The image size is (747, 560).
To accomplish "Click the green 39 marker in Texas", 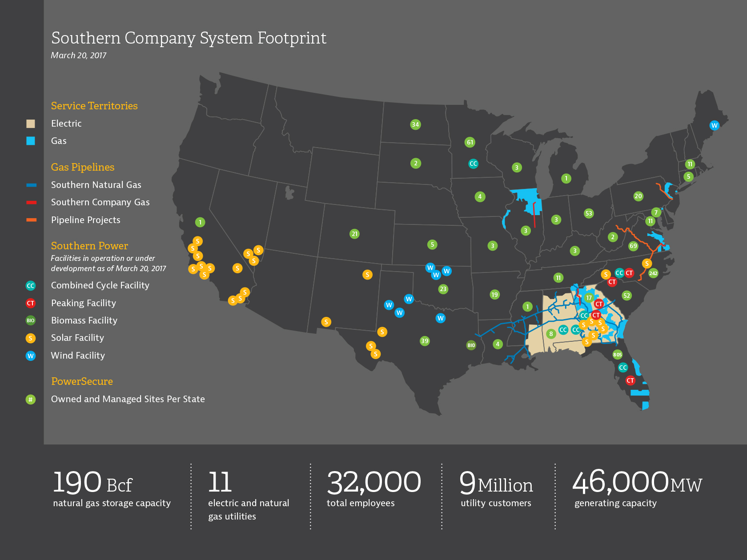I will coord(425,341).
